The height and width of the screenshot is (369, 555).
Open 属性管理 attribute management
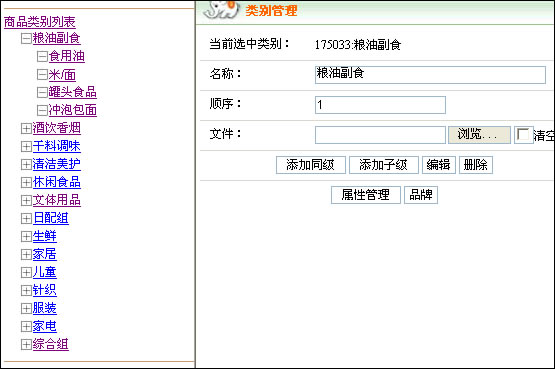[366, 195]
